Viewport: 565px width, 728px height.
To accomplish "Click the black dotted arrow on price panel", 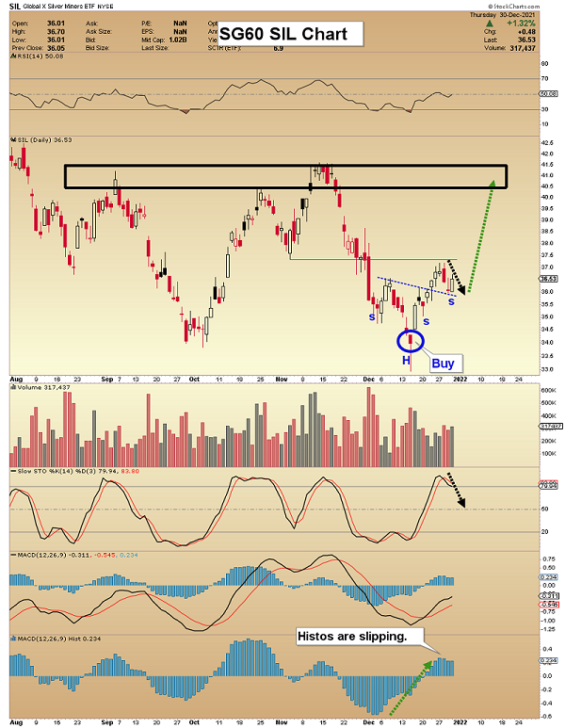I will [x=454, y=276].
